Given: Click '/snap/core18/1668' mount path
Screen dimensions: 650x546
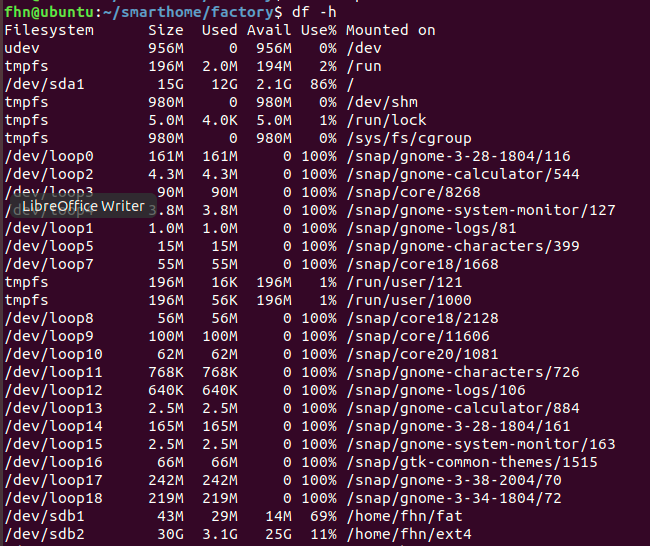Looking at the screenshot, I should [x=422, y=265].
